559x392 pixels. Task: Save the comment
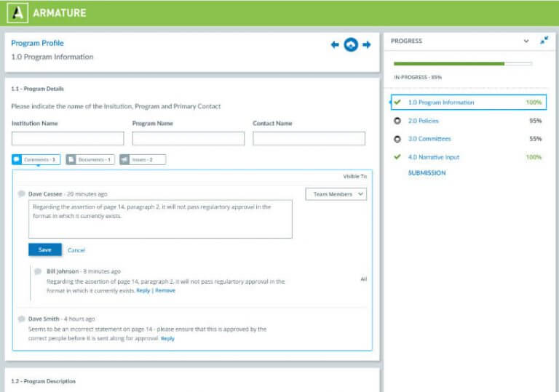45,249
